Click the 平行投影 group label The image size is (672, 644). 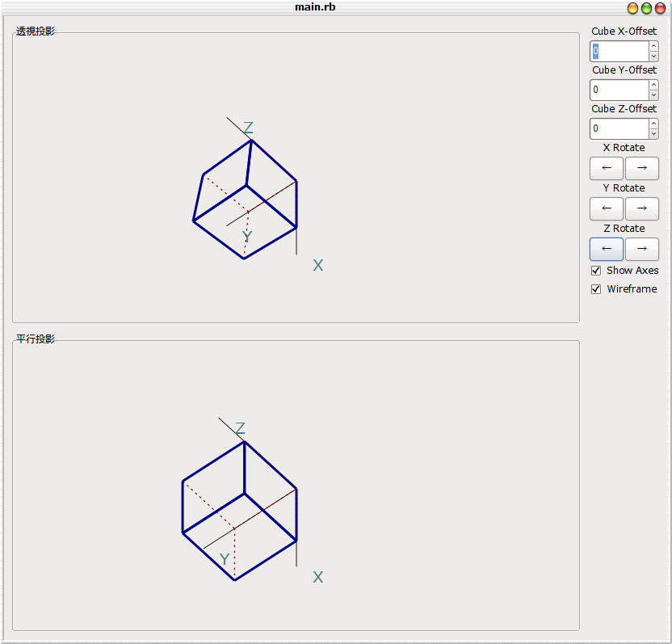[36, 339]
